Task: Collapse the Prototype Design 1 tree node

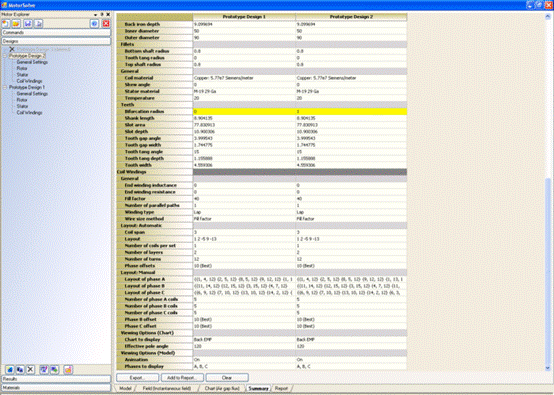Action: 5,87
